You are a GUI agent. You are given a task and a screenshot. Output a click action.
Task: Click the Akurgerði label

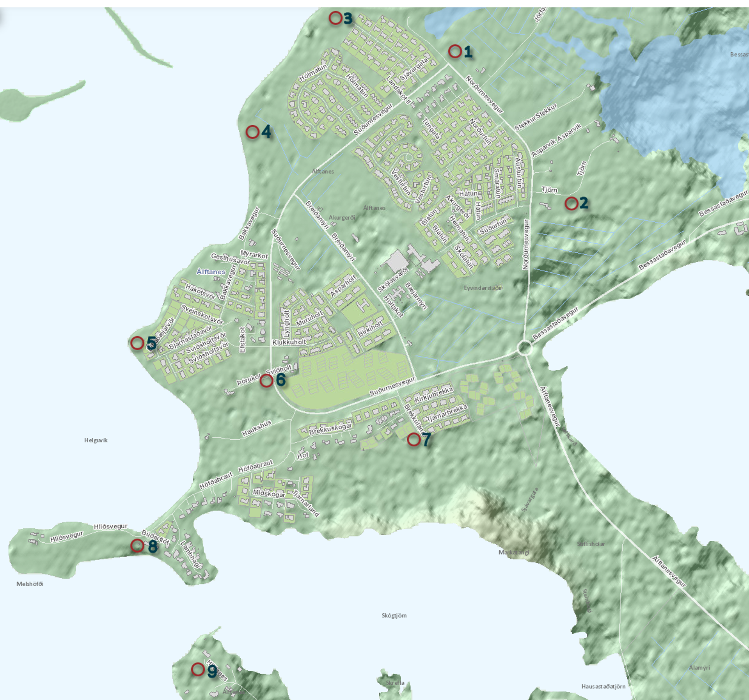point(342,218)
